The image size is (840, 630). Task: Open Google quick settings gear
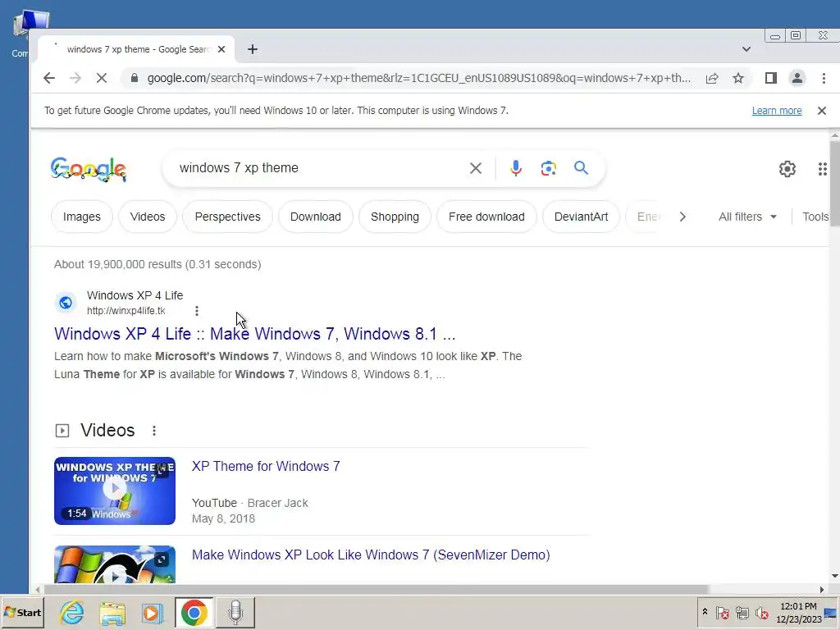point(787,169)
